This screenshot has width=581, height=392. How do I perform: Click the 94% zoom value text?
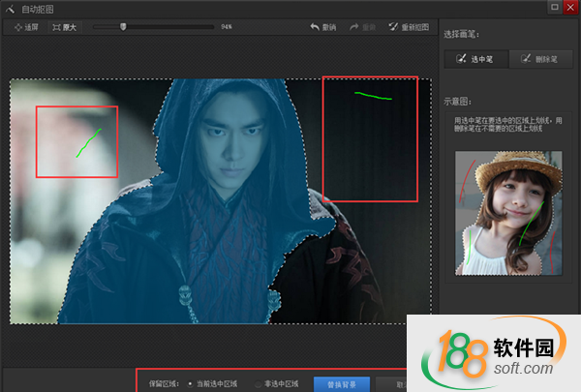227,27
